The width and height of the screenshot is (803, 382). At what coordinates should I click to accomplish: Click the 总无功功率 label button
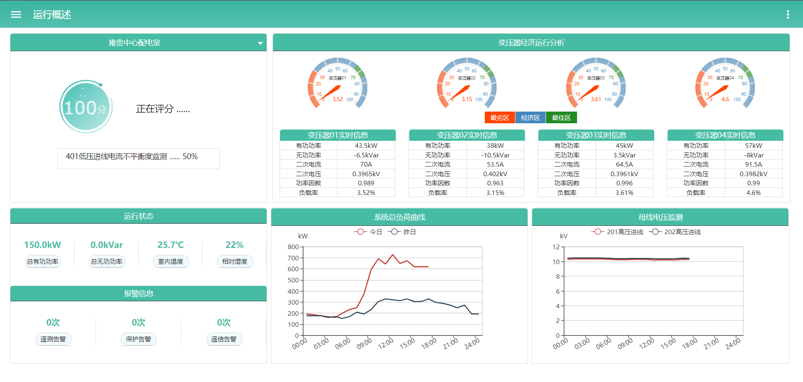click(107, 262)
